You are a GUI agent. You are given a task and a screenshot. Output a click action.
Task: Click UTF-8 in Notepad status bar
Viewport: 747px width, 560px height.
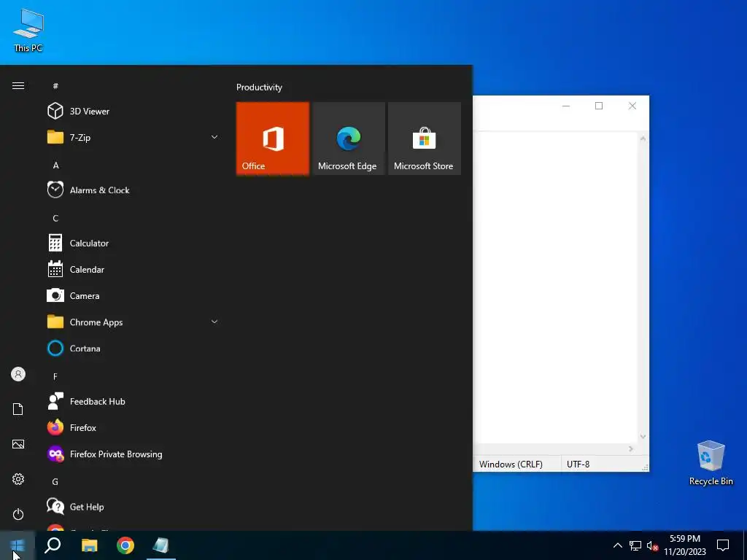[x=578, y=464]
